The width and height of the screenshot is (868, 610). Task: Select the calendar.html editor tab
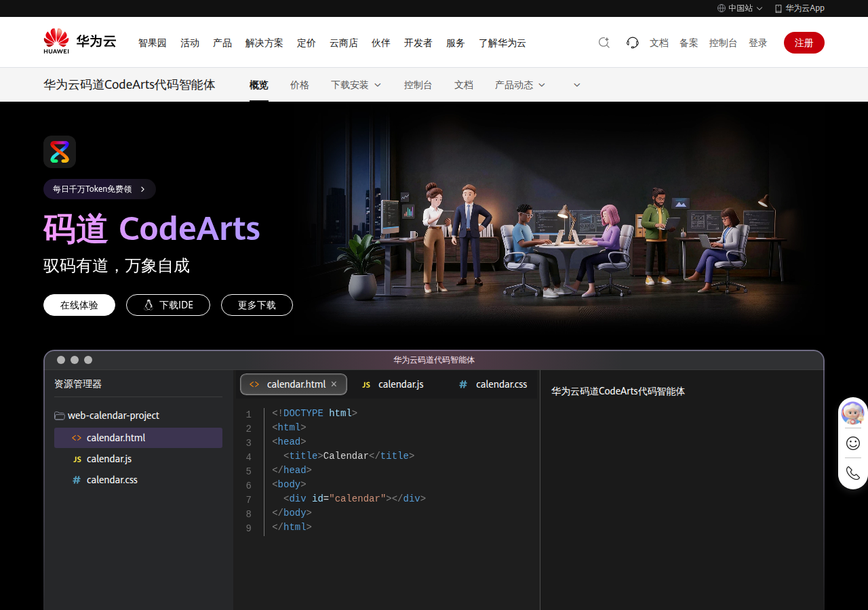[294, 384]
